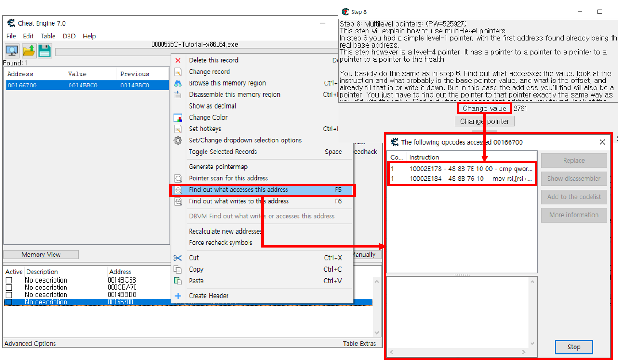Maximize the Step 8 tutorial window
Image resolution: width=618 pixels, height=364 pixels.
click(x=600, y=12)
